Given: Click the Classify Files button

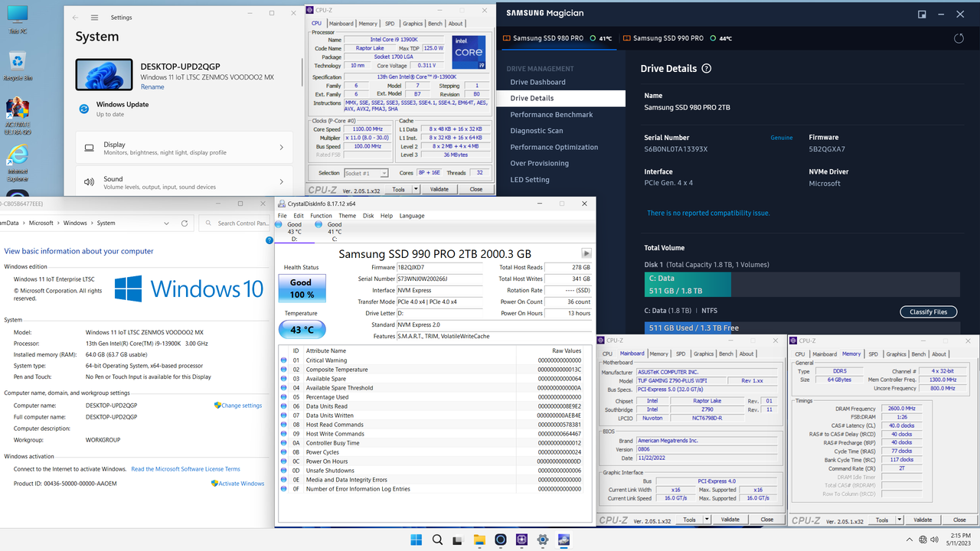Looking at the screenshot, I should 928,311.
